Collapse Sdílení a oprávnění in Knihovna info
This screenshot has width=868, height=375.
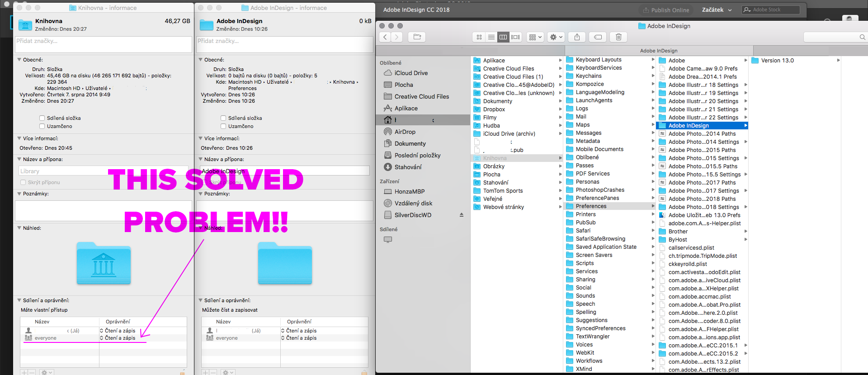(x=19, y=300)
